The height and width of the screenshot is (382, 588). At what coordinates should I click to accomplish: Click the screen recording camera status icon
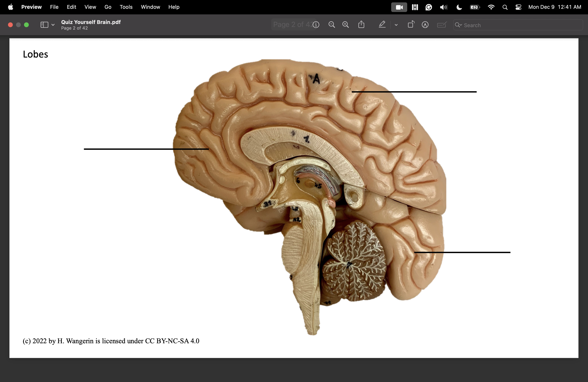(399, 7)
